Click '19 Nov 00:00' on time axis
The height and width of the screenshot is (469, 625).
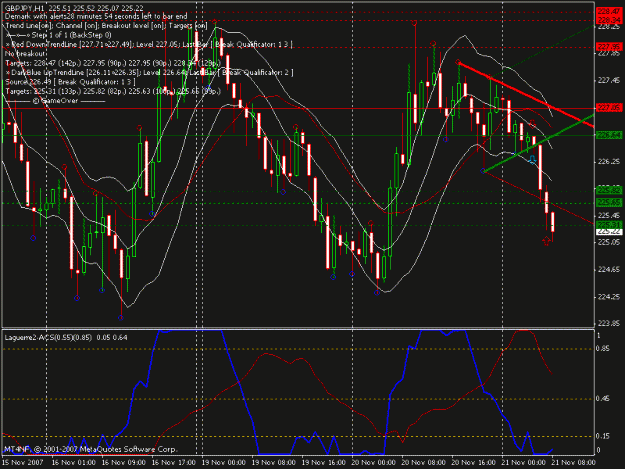(x=224, y=463)
